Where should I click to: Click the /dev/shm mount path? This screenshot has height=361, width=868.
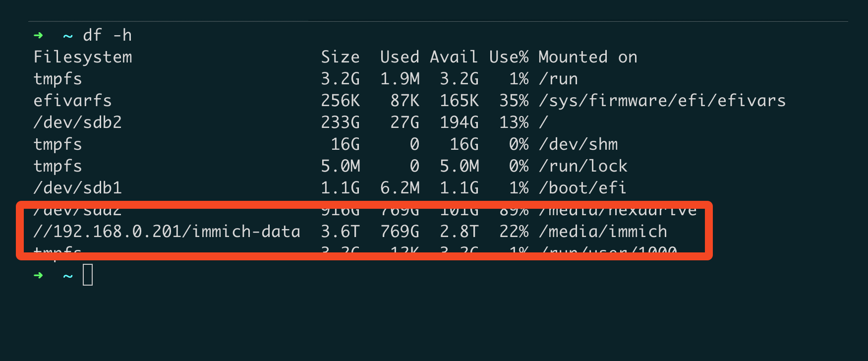578,144
